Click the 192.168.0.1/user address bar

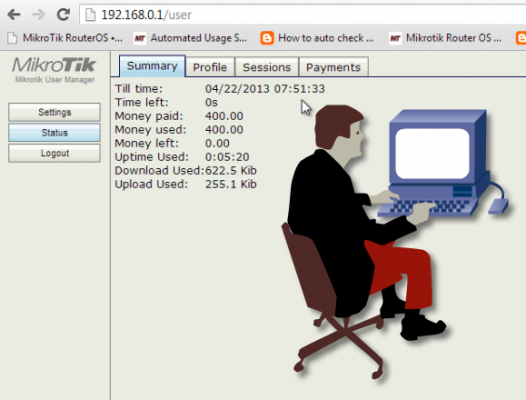(303, 15)
